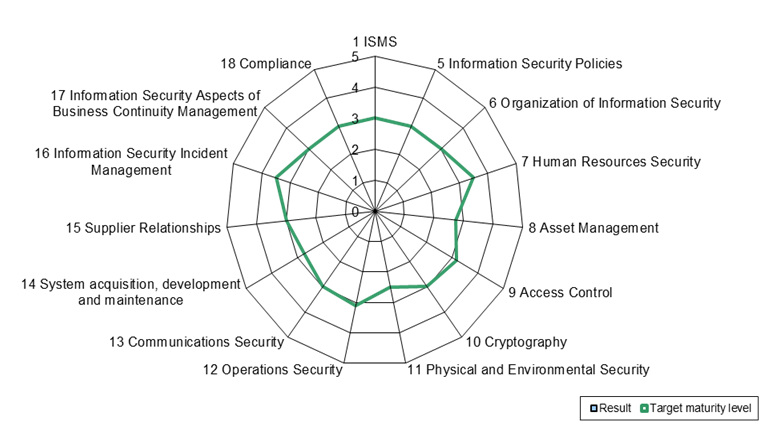This screenshot has width=769, height=440.
Task: Select the 7 Human Resources Security label
Action: pyautogui.click(x=611, y=161)
